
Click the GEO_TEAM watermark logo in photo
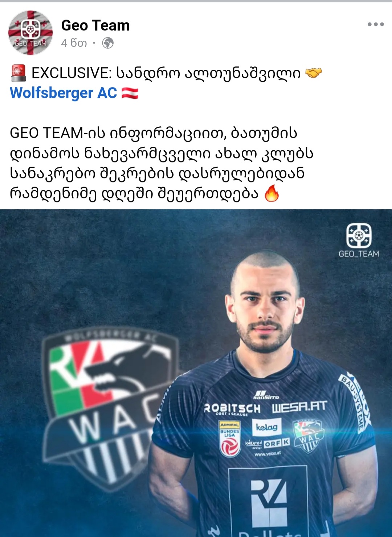pyautogui.click(x=359, y=240)
